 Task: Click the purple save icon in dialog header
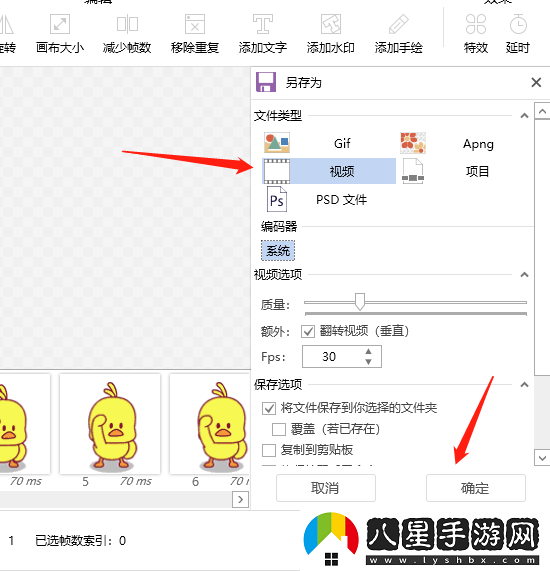point(266,82)
